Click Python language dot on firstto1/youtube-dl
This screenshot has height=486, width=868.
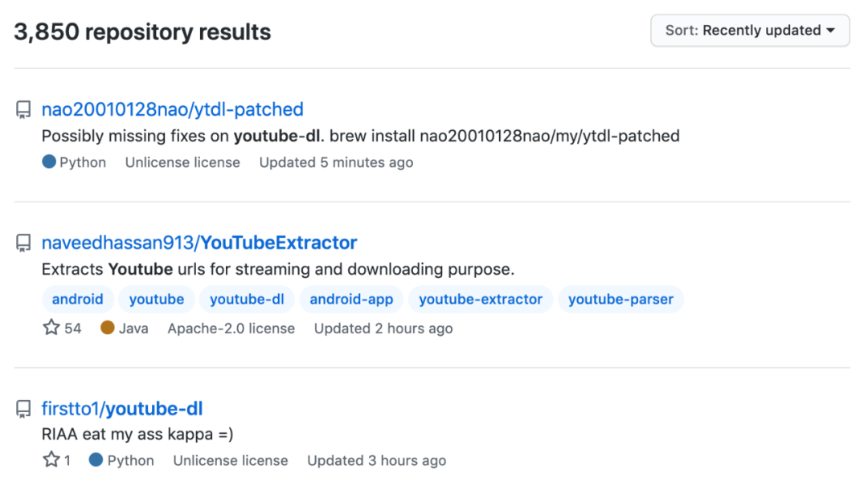tap(96, 460)
